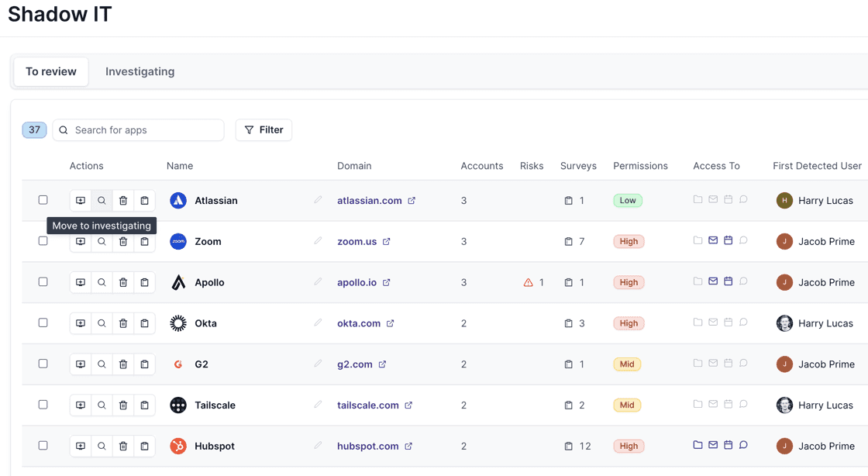Click the Search for apps field
Screen dimensions: 868x476
(x=139, y=130)
